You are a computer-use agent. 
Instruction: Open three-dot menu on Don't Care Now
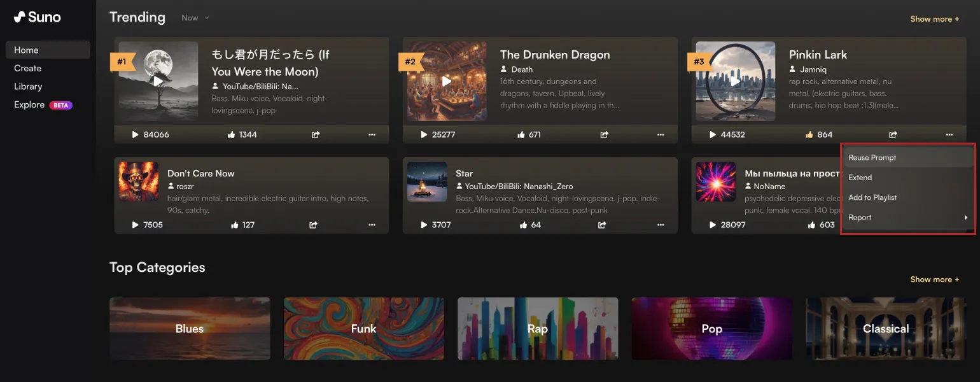(x=372, y=225)
